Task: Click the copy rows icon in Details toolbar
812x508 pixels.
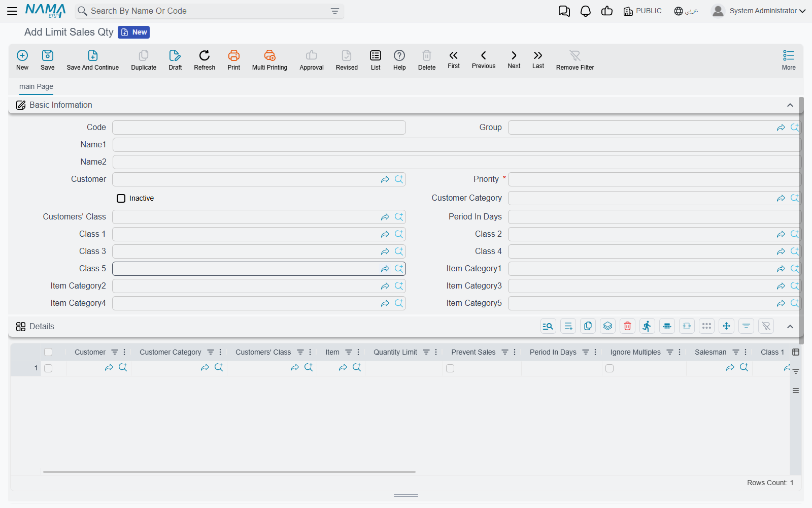Action: (x=588, y=326)
